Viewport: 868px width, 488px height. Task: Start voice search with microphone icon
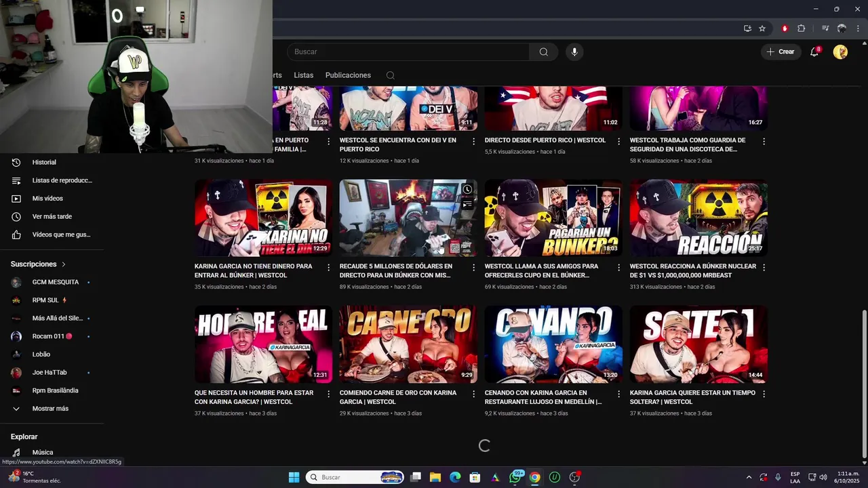[574, 52]
